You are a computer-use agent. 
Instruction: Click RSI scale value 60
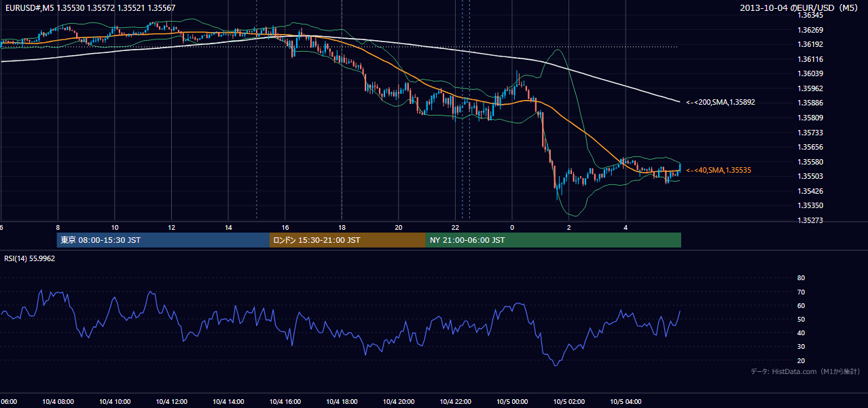click(801, 305)
